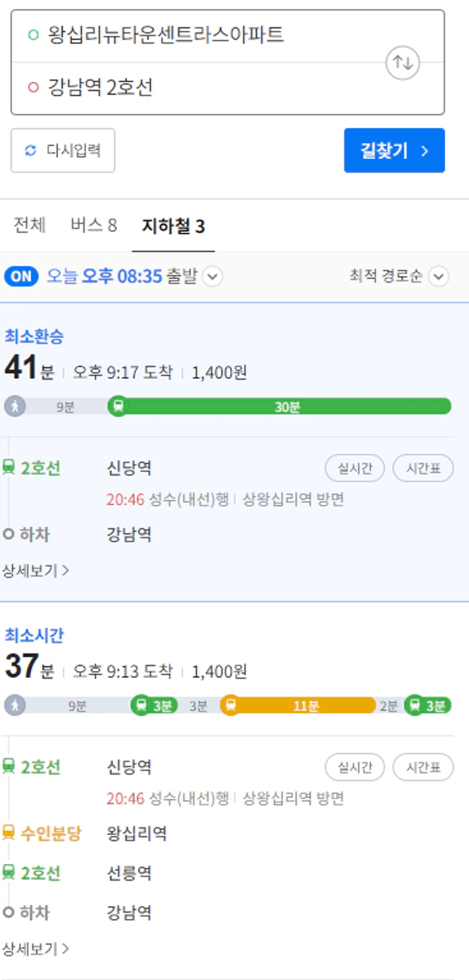The height and width of the screenshot is (980, 469).
Task: Click orange 수인분당 train icon on 11분 segment
Action: point(230,705)
